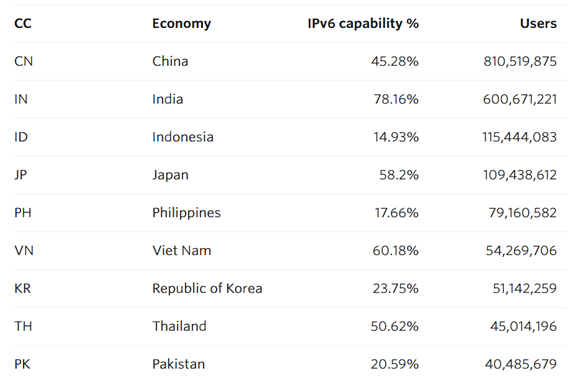Screen dimensions: 571x386
Task: Select the India economy cell
Action: pyautogui.click(x=168, y=99)
